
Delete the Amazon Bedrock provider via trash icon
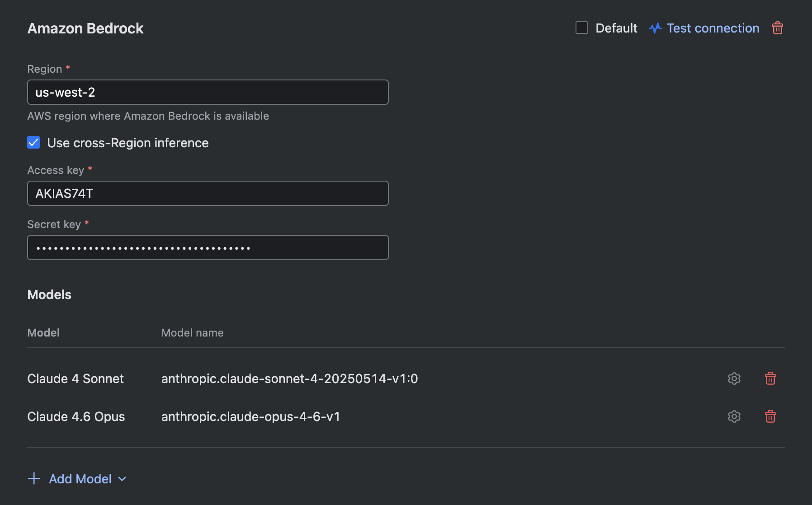click(777, 28)
